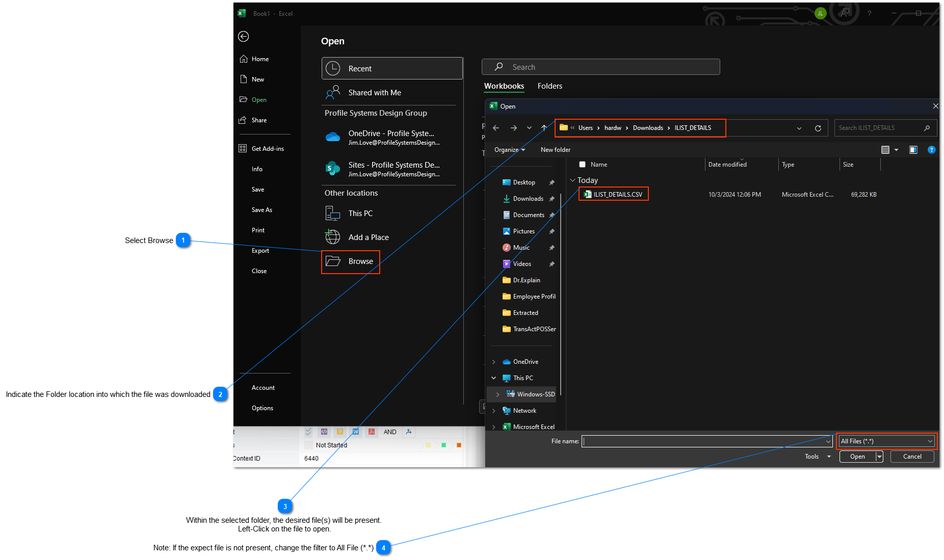This screenshot has width=944, height=560.
Task: Open Downloads in the navigation pane
Action: tap(528, 199)
